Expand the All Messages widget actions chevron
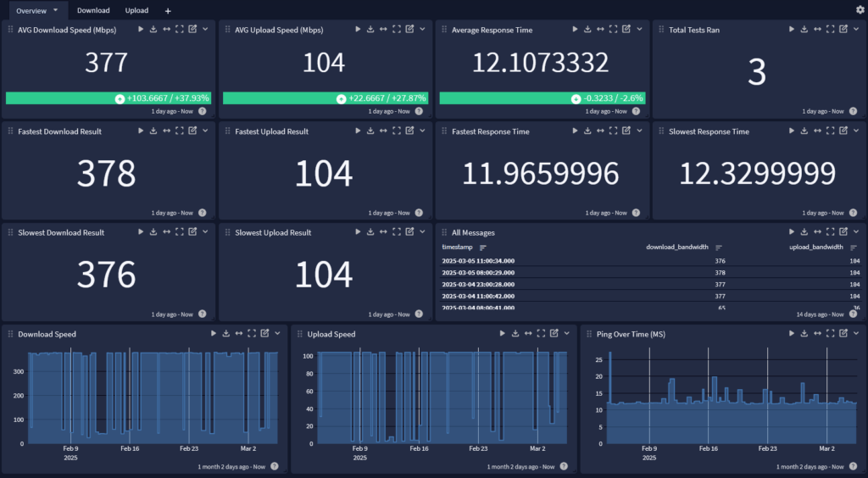 pos(856,232)
